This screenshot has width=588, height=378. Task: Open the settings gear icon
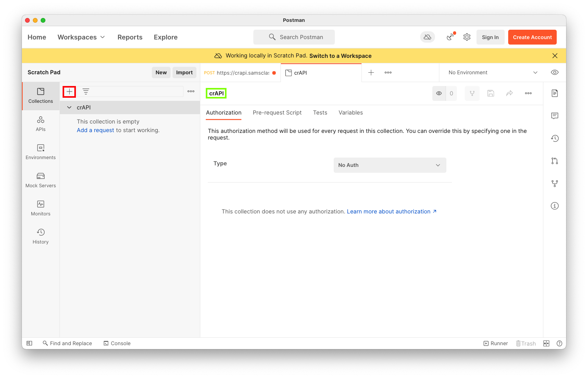(467, 37)
